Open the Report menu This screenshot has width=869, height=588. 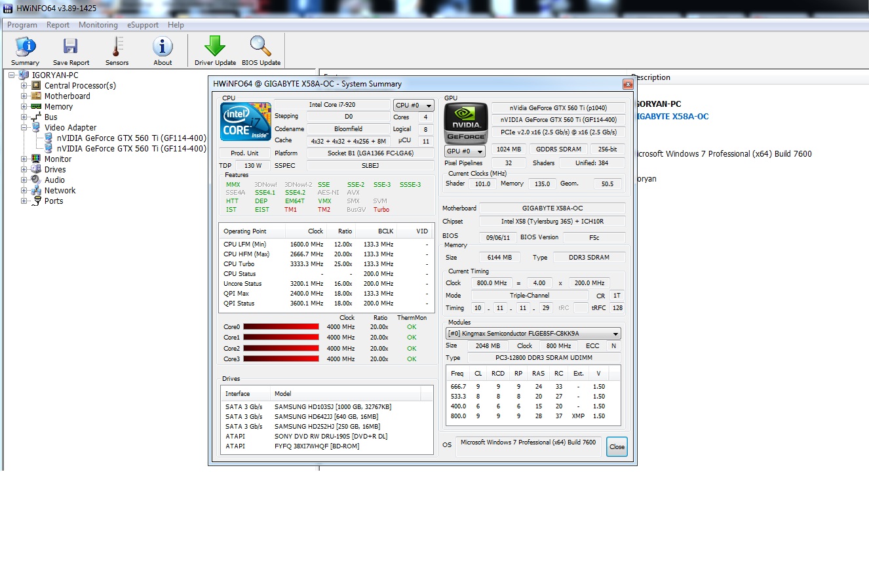[58, 25]
